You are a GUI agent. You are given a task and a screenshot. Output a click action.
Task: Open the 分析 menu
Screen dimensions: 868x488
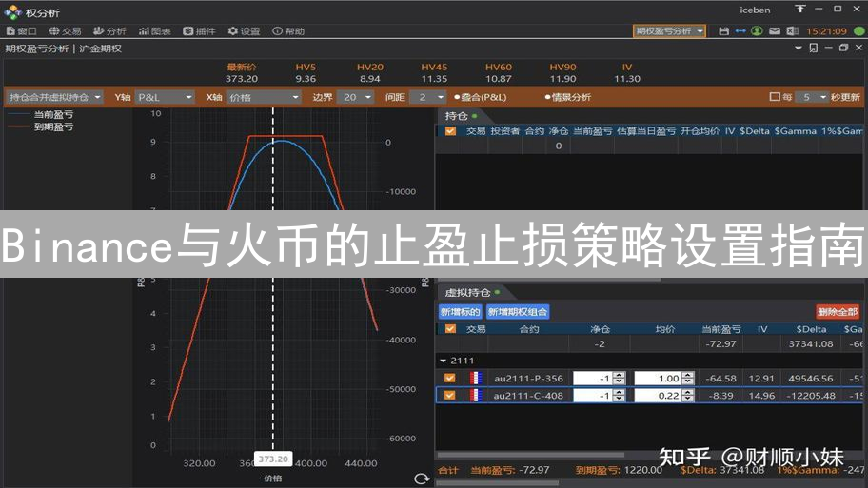click(109, 31)
